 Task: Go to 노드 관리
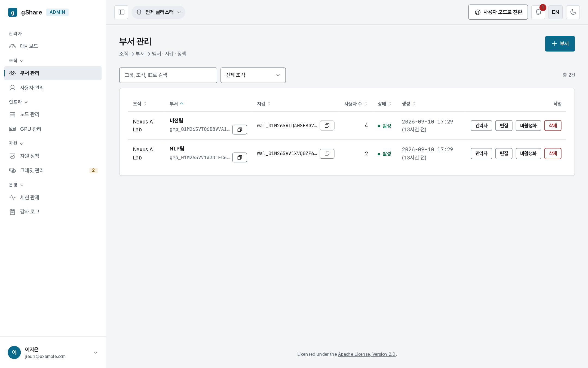pyautogui.click(x=53, y=114)
